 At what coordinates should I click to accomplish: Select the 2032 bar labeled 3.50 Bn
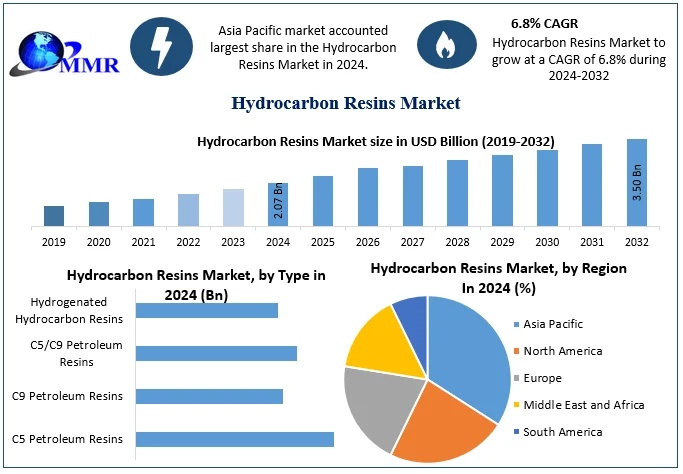pos(637,183)
